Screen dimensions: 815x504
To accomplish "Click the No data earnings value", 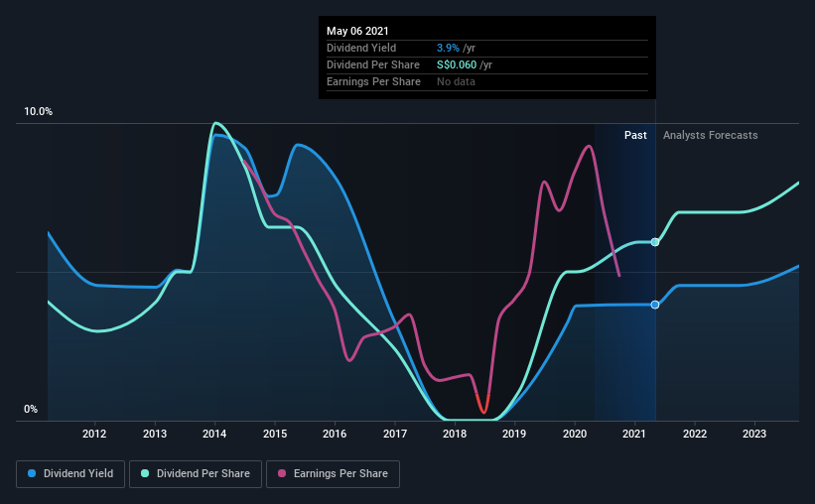I will 456,81.
